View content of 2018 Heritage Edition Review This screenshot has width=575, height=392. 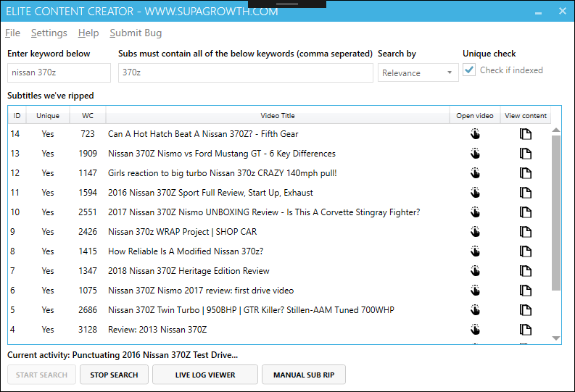pos(526,271)
